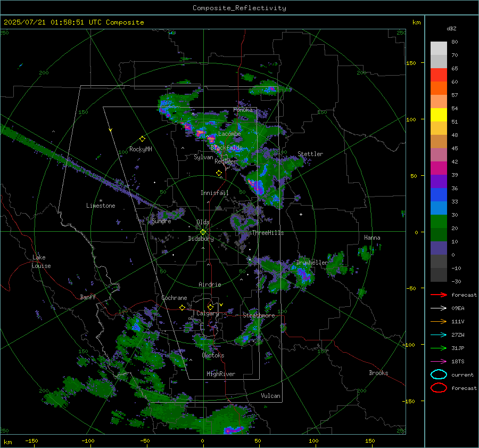Select the 20 dBZ green swatch

(x=439, y=222)
